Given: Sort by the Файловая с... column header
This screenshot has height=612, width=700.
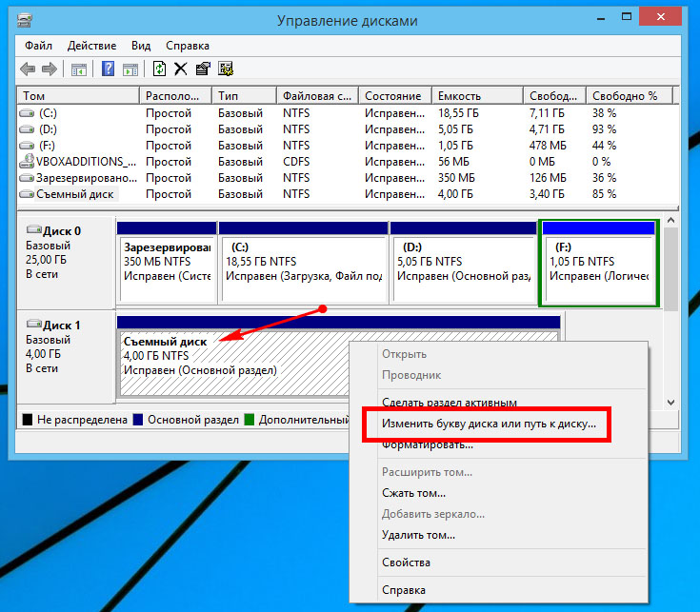Looking at the screenshot, I should point(318,95).
